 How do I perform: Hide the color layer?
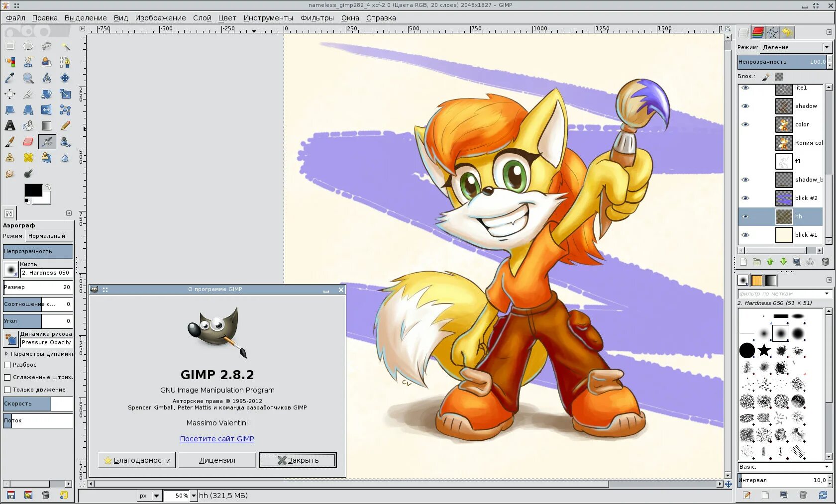click(745, 124)
